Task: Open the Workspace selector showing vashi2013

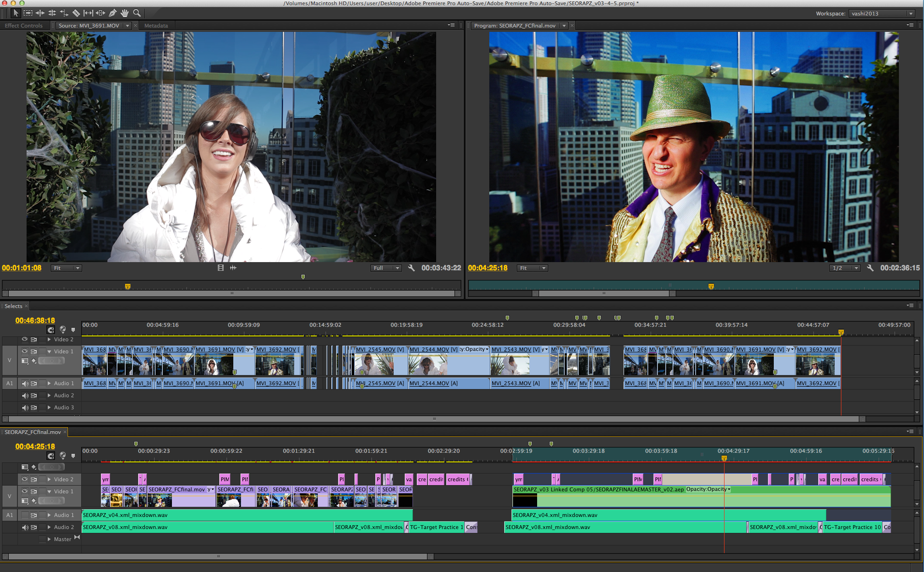Action: pyautogui.click(x=882, y=13)
